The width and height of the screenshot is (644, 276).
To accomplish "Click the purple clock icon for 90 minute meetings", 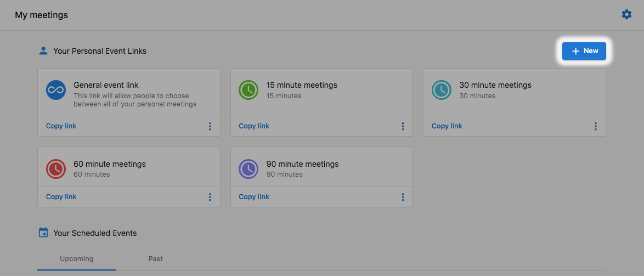I will [248, 169].
